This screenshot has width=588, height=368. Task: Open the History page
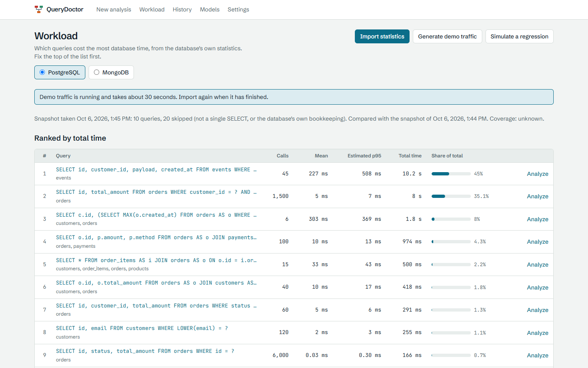click(x=182, y=9)
